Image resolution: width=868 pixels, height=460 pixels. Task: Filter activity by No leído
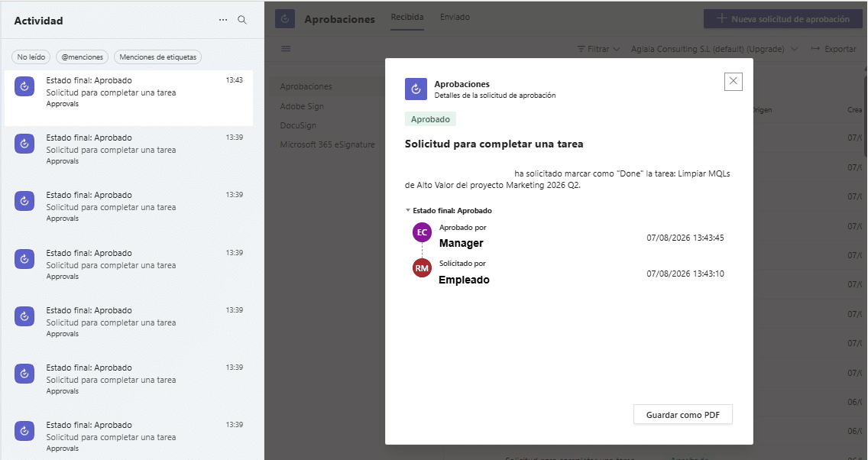click(x=31, y=57)
